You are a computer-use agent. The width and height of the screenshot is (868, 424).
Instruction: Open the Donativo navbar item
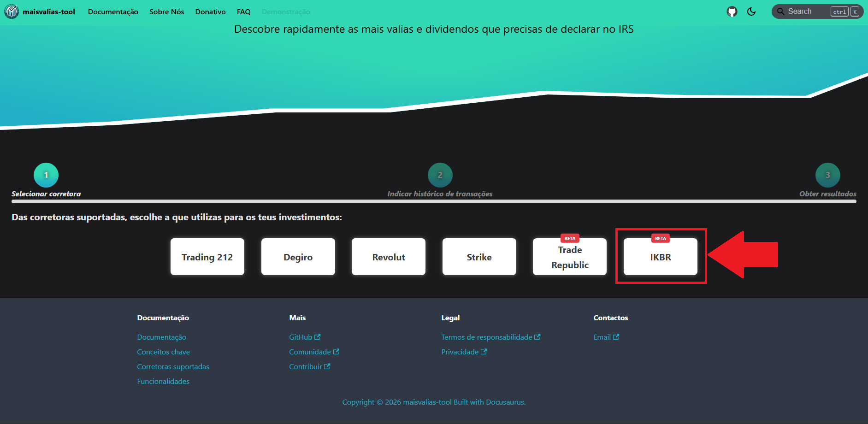(210, 12)
